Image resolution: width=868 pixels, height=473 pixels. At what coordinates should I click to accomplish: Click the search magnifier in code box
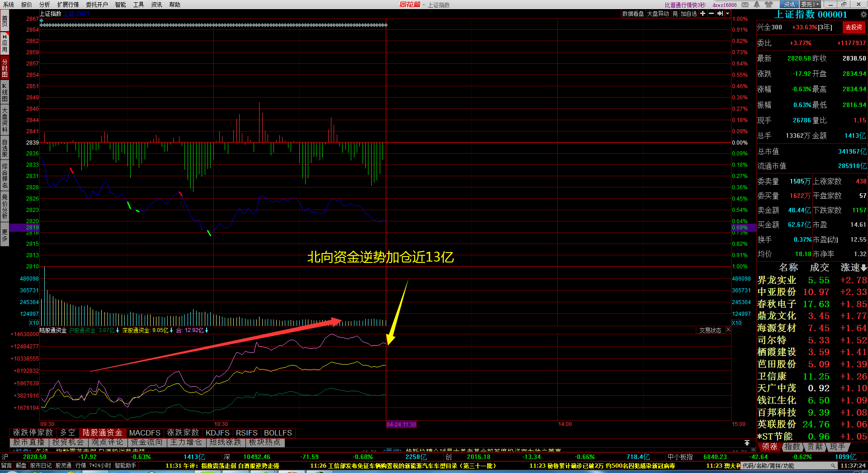[x=833, y=465]
